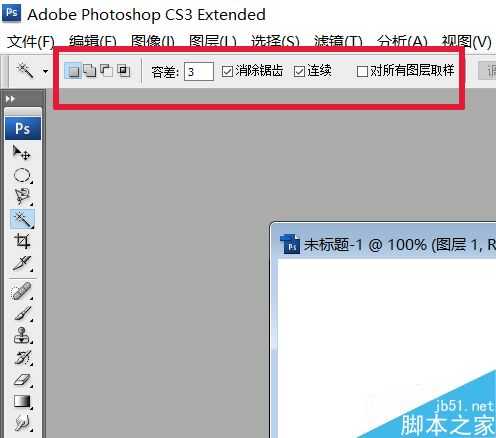496x438 pixels.
Task: Select the Brush tool
Action: point(22,314)
